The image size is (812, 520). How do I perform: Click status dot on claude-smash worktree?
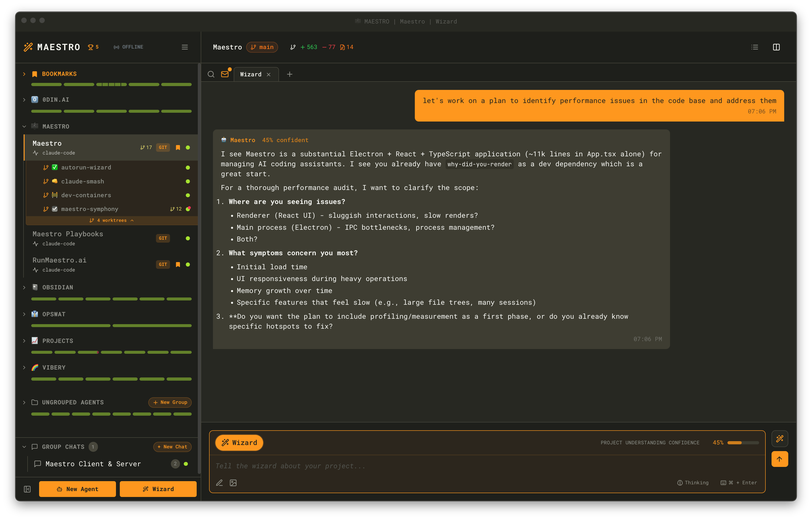click(x=188, y=181)
